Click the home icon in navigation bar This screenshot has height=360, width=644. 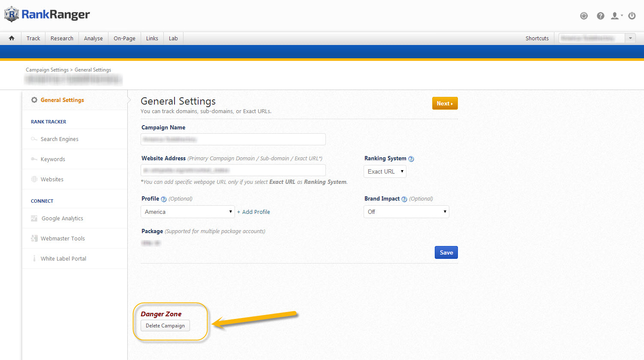[x=12, y=38]
